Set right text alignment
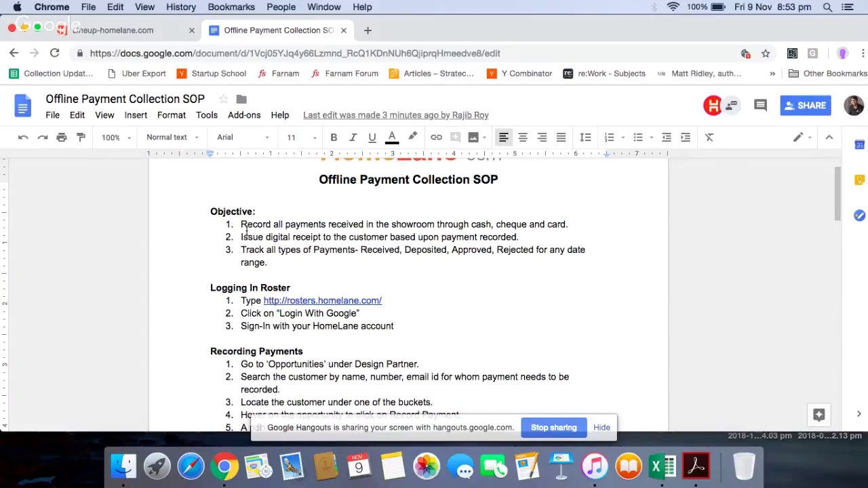Screen dimensions: 868x488 (542, 138)
